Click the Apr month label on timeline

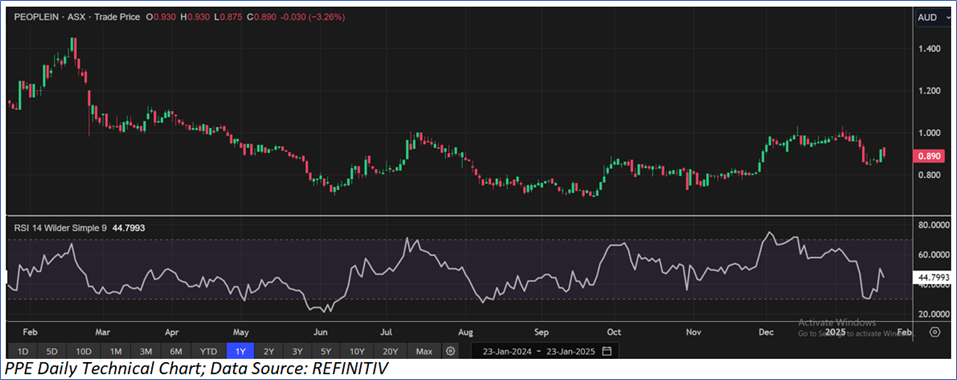(x=172, y=332)
